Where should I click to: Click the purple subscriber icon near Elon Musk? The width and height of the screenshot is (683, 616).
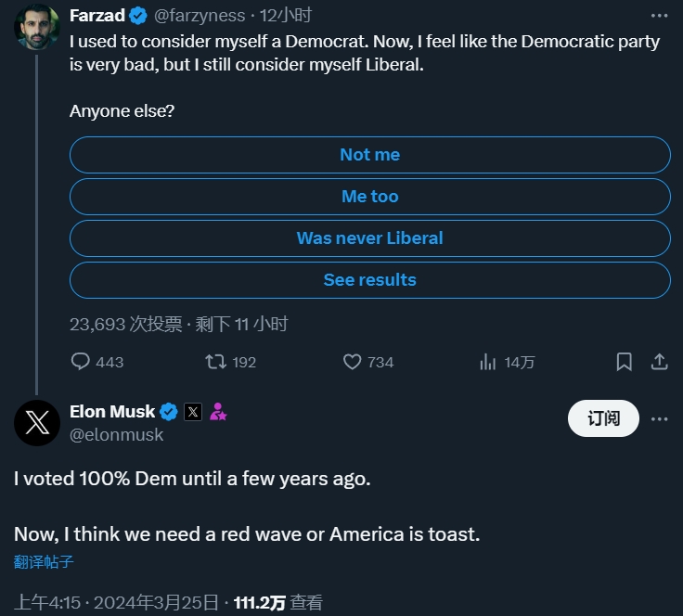click(x=218, y=411)
